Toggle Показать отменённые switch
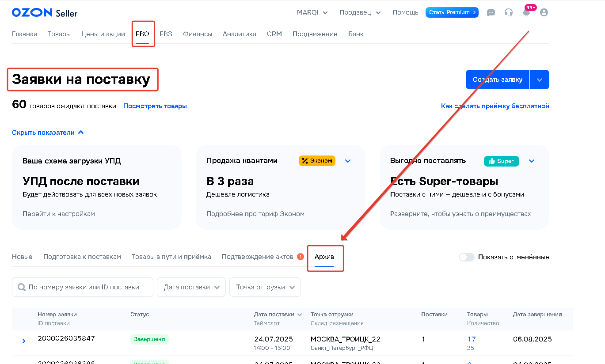This screenshot has height=364, width=605. click(x=466, y=257)
